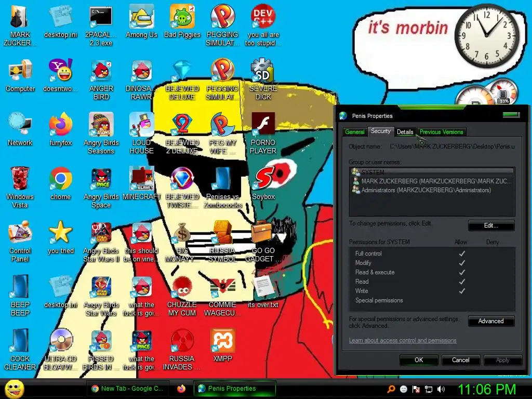This screenshot has height=399, width=532.
Task: Select the its over.txt file icon
Action: pyautogui.click(x=263, y=291)
